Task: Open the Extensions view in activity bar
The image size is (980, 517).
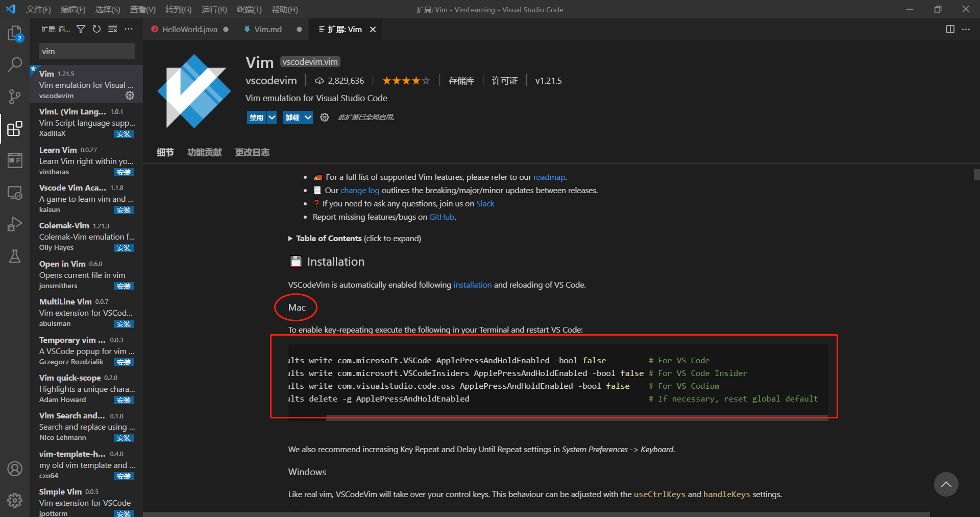Action: [x=15, y=128]
